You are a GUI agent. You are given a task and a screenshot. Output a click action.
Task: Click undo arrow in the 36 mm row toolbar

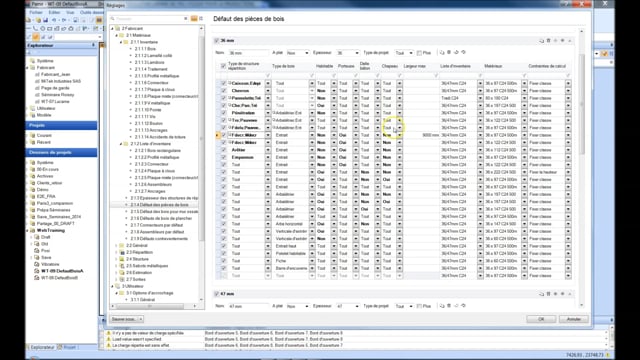[x=456, y=52]
